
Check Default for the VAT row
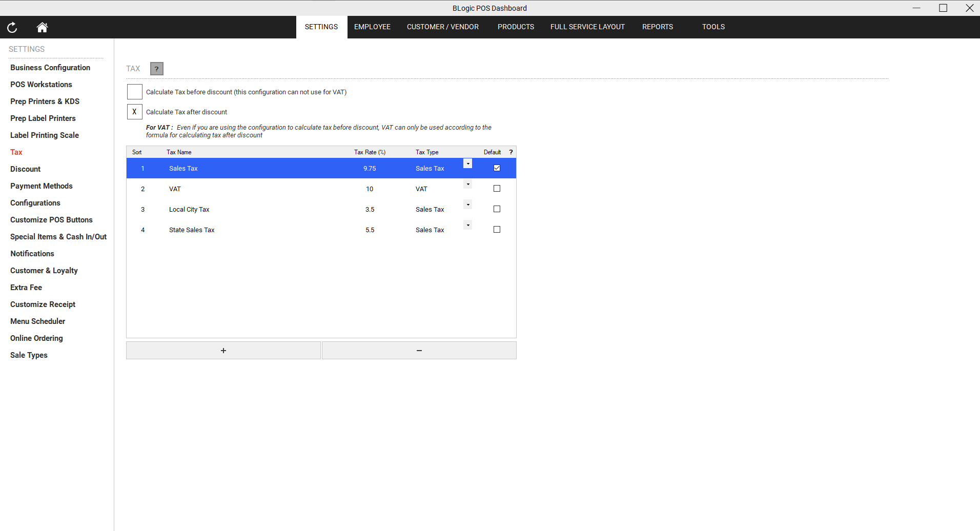click(x=497, y=189)
